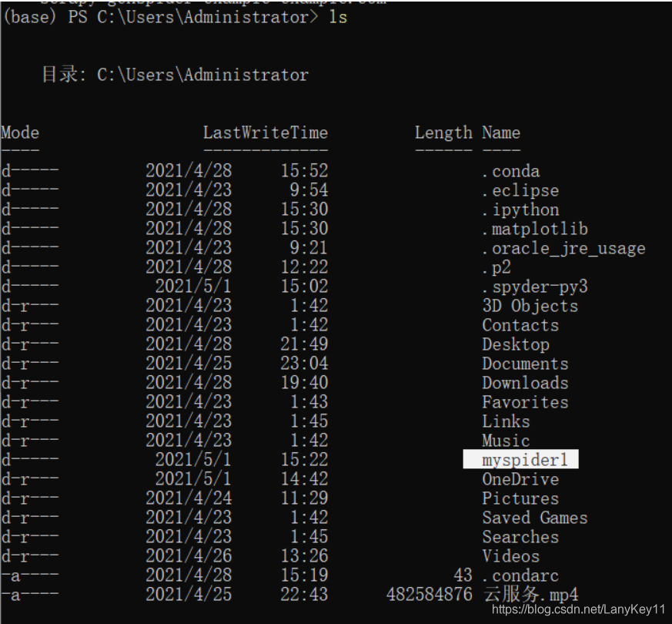Select the .eclipse directory name

pyautogui.click(x=520, y=190)
